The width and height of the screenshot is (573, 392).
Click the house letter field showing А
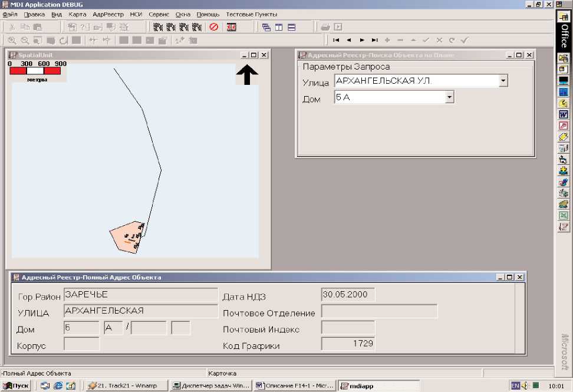[x=113, y=328]
